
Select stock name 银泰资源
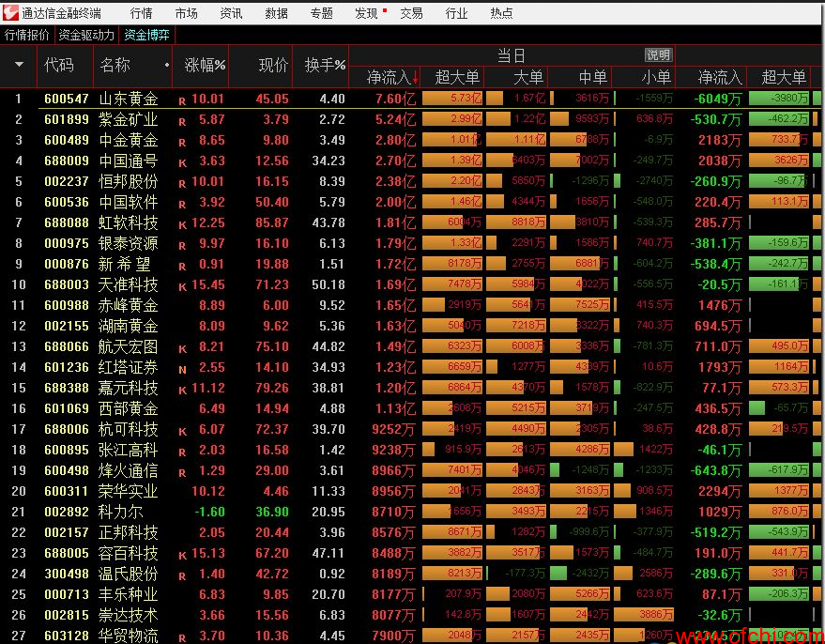tap(129, 243)
